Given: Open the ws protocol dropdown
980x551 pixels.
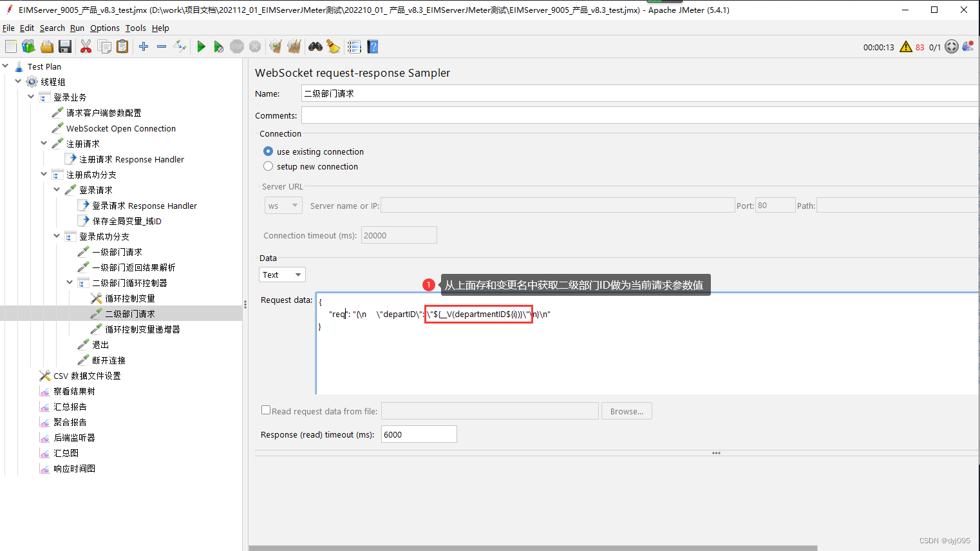Looking at the screenshot, I should (283, 206).
